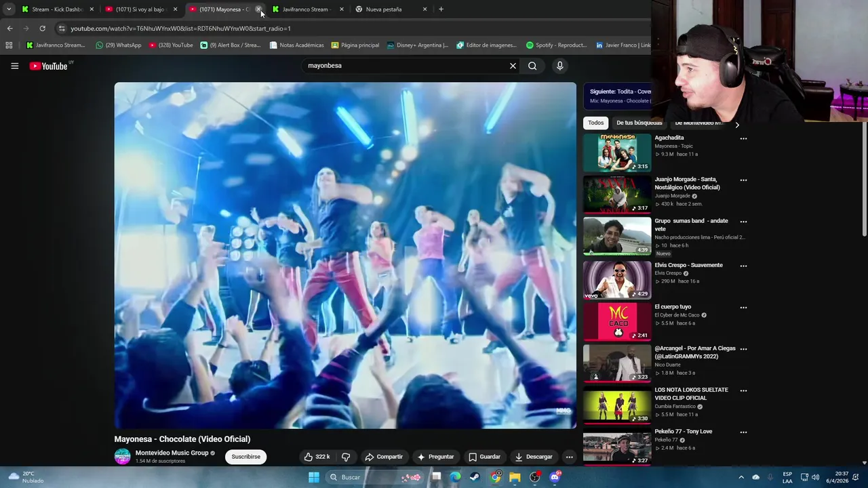Image resolution: width=868 pixels, height=488 pixels.
Task: Click the taskbar Buscar search box
Action: click(x=374, y=477)
